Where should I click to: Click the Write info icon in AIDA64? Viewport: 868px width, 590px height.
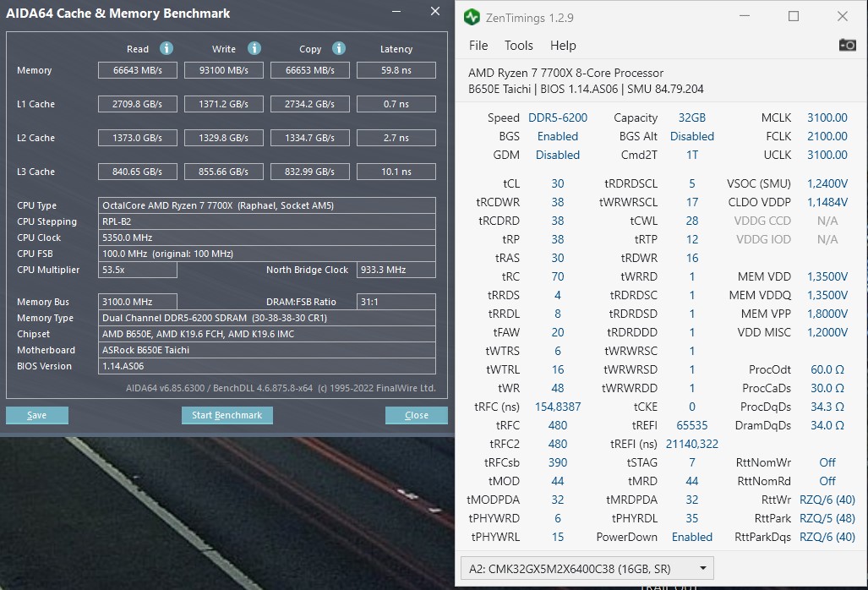pos(254,48)
